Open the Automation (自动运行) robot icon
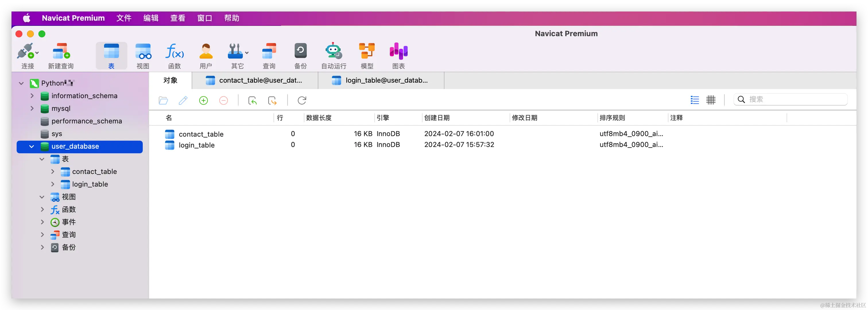Viewport: 868px width, 310px height. coord(334,51)
